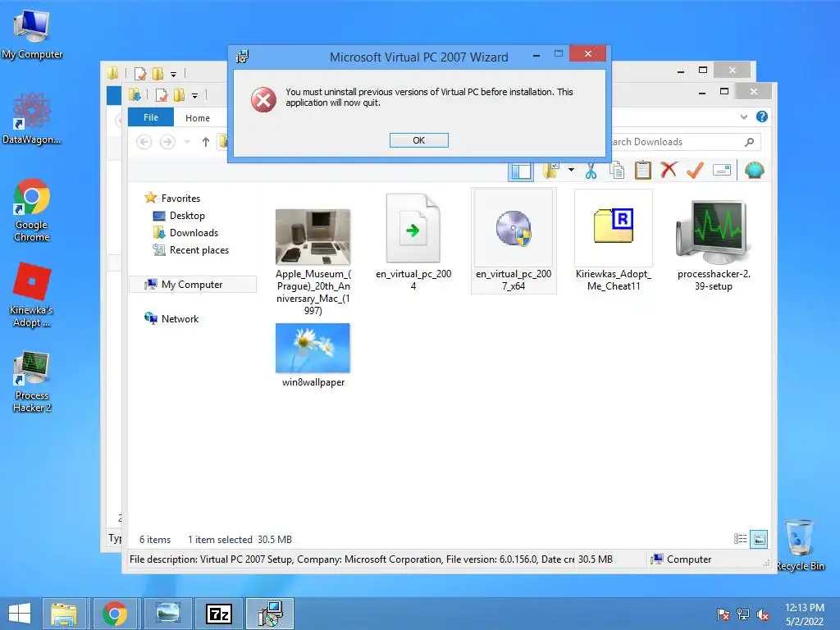Viewport: 840px width, 630px height.
Task: Click the Virtual PC wizard title bar icon
Action: pos(243,57)
